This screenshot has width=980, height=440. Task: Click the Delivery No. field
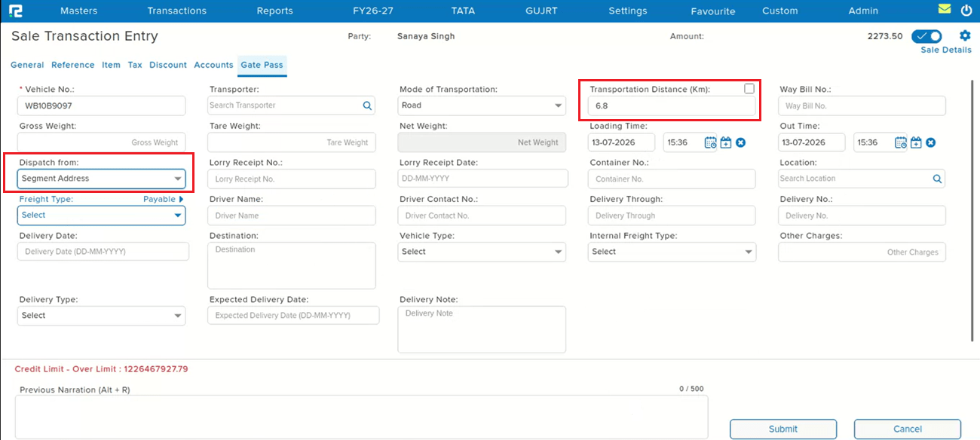[x=862, y=215]
